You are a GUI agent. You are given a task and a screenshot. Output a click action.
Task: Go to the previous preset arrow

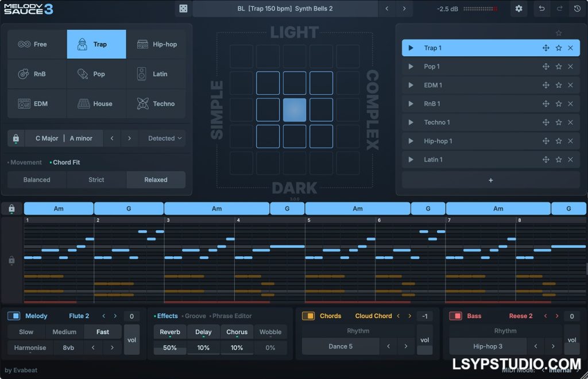pos(387,9)
